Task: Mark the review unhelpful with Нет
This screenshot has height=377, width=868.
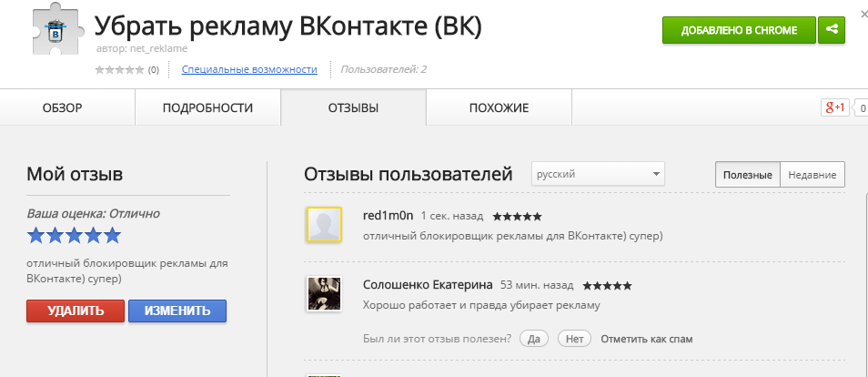Action: click(x=575, y=339)
